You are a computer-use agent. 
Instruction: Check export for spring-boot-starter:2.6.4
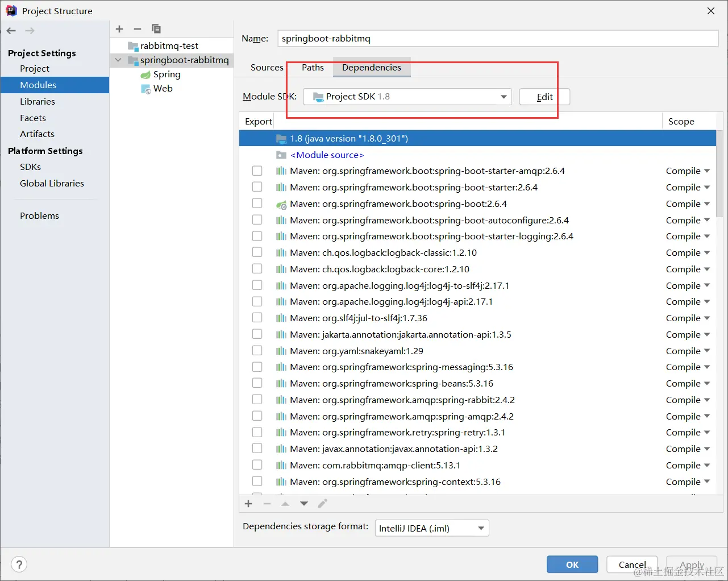coord(257,187)
